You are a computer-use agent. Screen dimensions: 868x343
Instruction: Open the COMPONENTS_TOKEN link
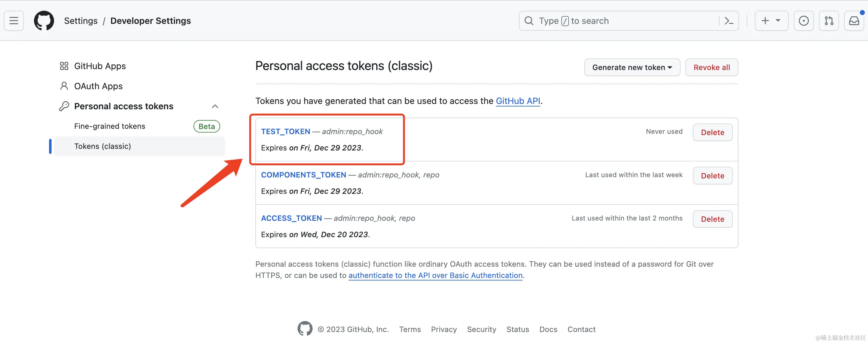303,175
